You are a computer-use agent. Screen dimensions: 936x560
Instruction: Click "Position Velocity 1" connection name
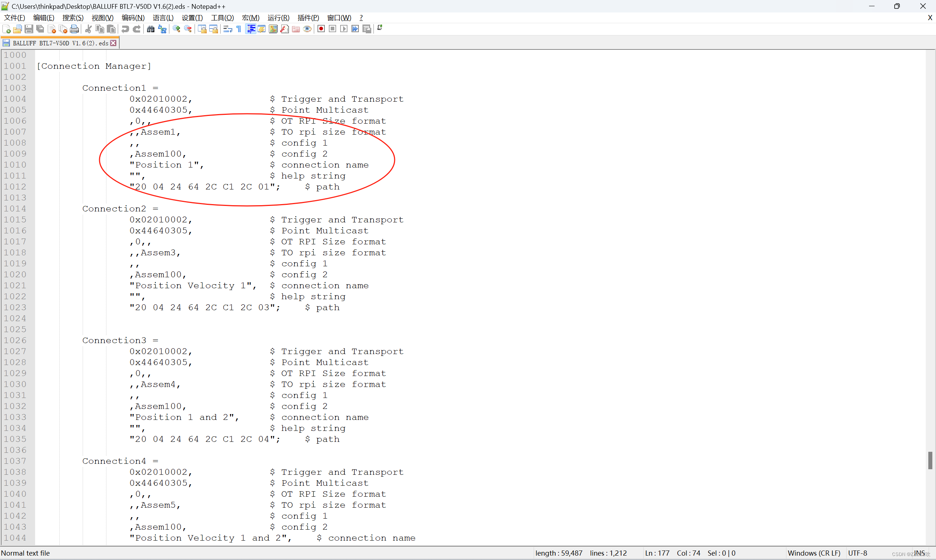tap(193, 286)
